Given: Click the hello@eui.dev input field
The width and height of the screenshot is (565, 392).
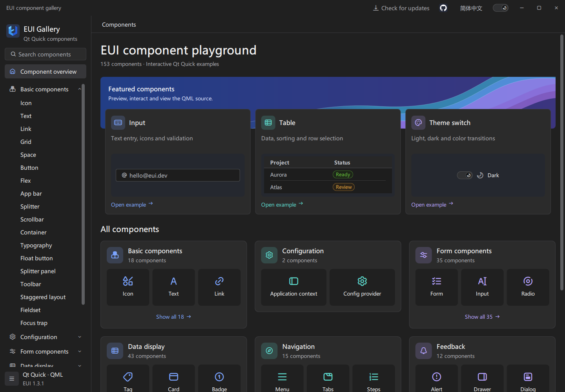Looking at the screenshot, I should [178, 175].
